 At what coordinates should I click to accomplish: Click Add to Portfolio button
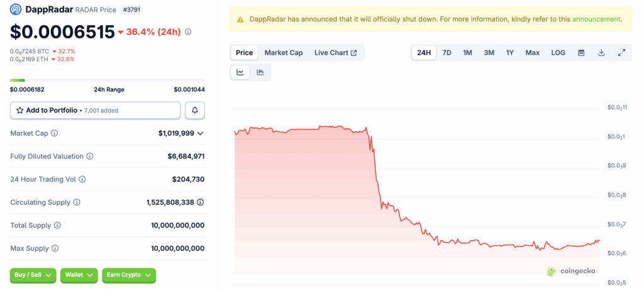[95, 111]
